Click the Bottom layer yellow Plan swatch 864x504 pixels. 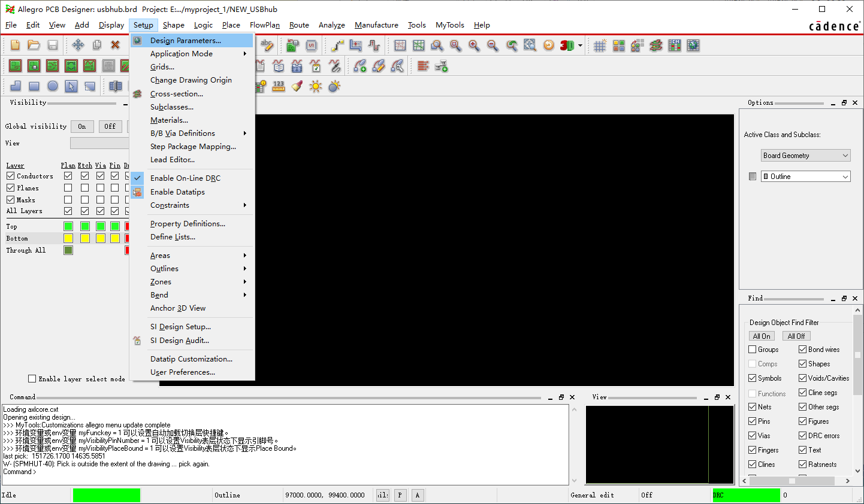point(68,238)
